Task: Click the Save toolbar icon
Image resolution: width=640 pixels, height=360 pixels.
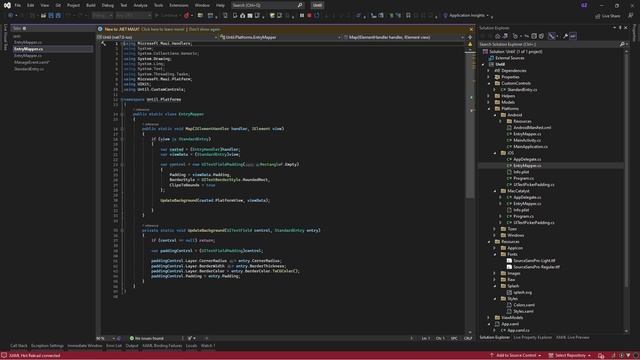Action: (x=51, y=16)
